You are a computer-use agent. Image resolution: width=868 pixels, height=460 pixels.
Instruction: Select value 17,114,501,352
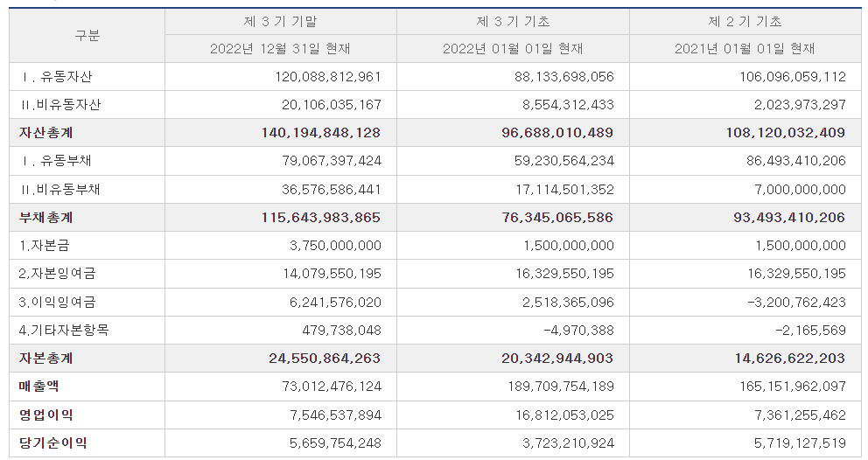pyautogui.click(x=566, y=189)
